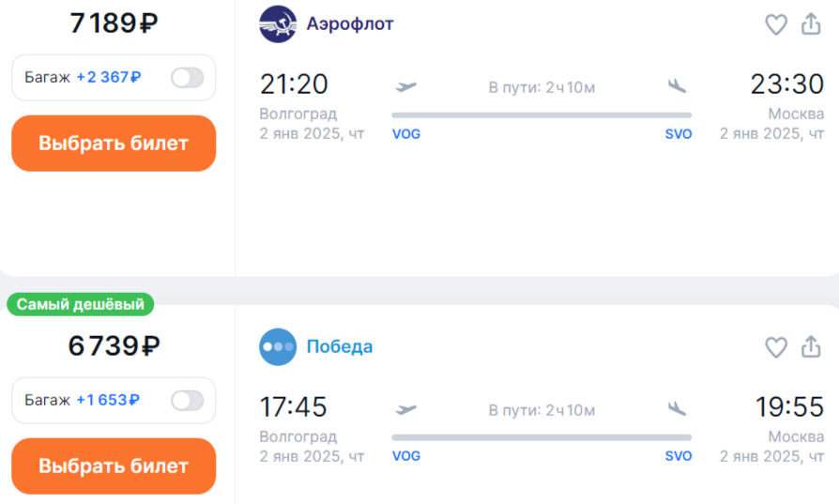Click VOG airport code on Aeroflot flight

click(x=406, y=134)
